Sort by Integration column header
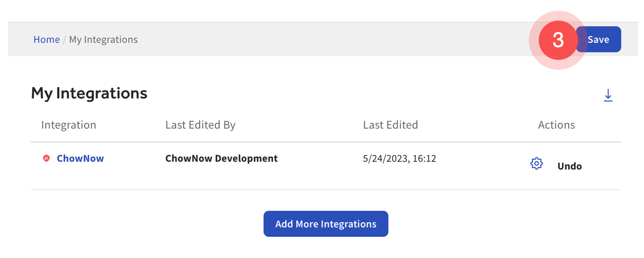Viewport: 644px width, 258px height. coord(69,125)
